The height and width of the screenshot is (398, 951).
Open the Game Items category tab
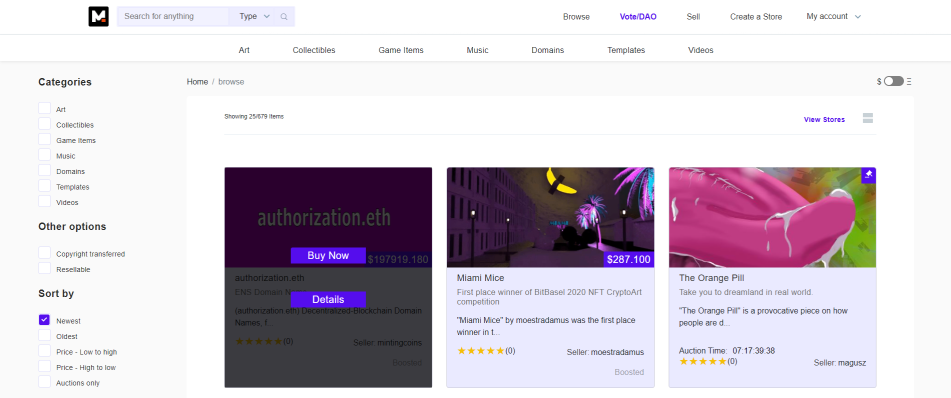coord(401,50)
